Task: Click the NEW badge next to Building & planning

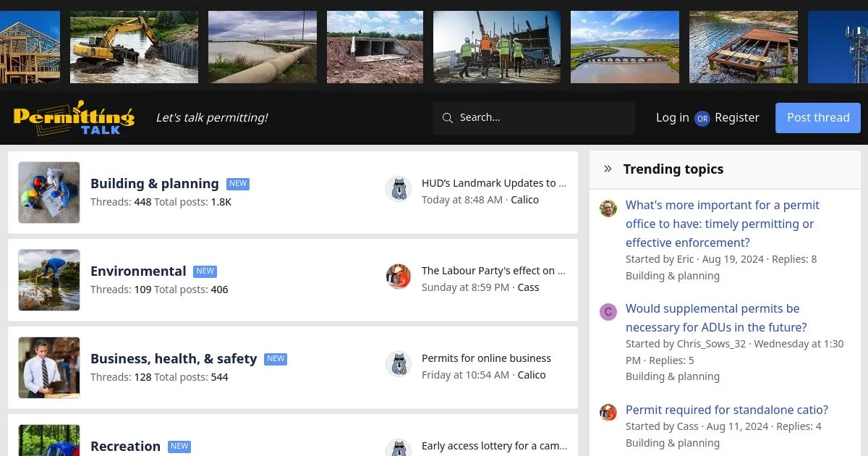Action: pos(238,184)
